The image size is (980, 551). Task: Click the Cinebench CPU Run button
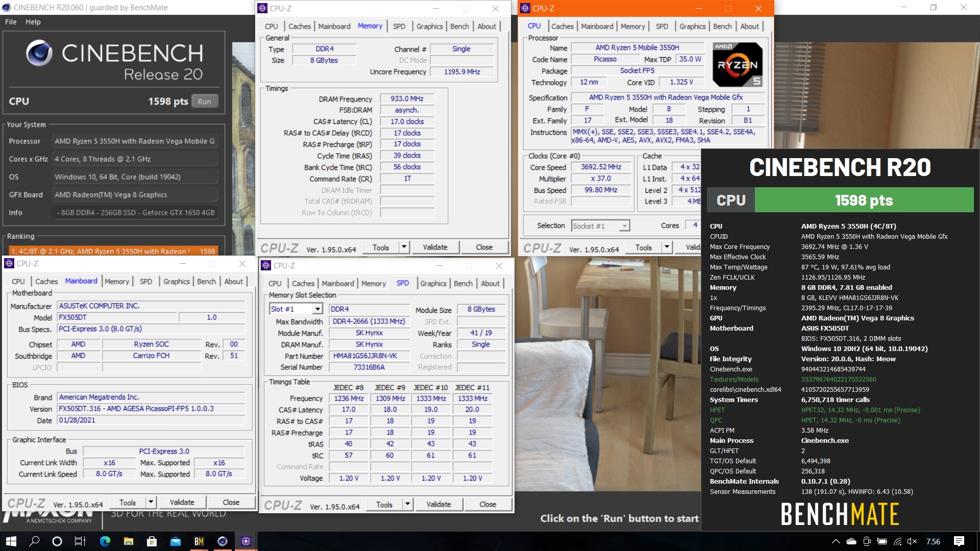pyautogui.click(x=205, y=102)
